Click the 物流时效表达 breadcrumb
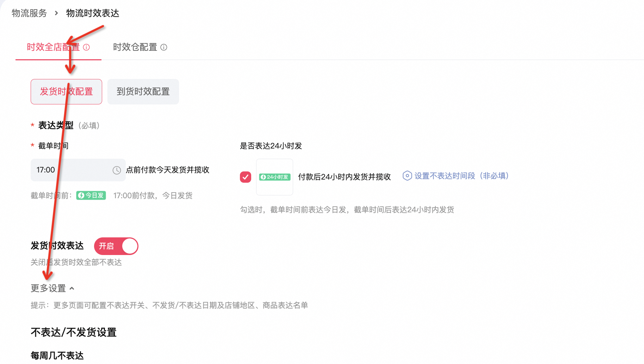The width and height of the screenshot is (644, 364). [93, 13]
